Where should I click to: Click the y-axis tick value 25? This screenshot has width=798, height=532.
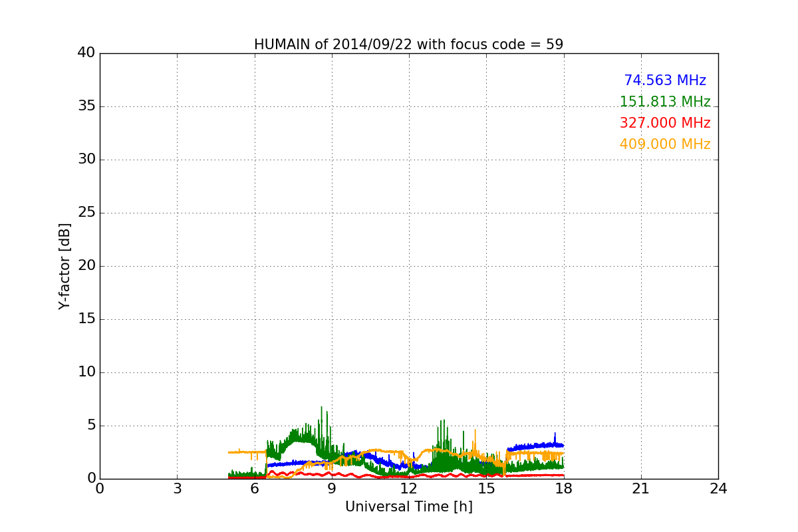[x=86, y=213]
